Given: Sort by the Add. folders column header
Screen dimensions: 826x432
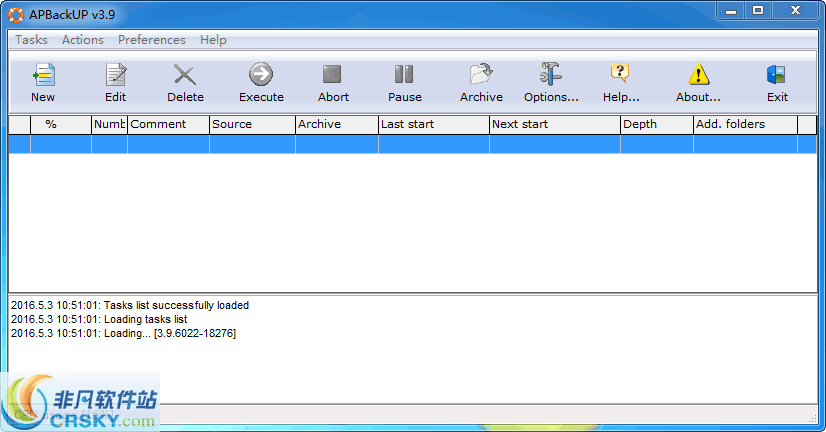Looking at the screenshot, I should 745,124.
